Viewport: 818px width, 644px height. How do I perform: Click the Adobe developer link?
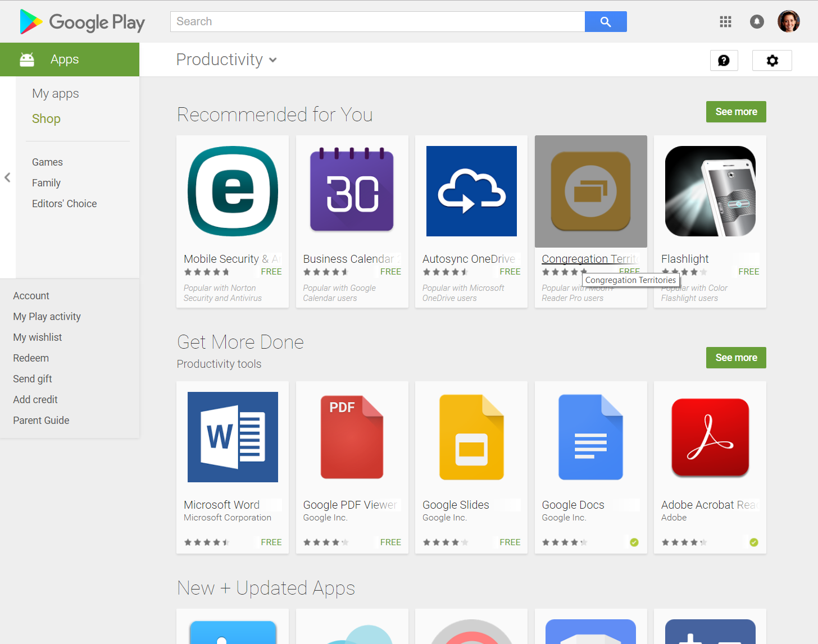pyautogui.click(x=674, y=518)
